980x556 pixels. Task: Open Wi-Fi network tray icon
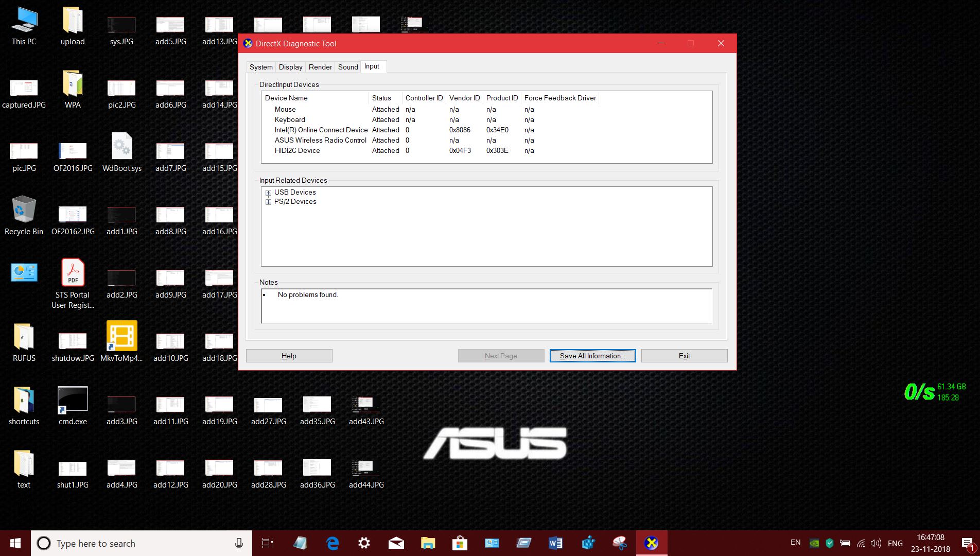click(861, 543)
